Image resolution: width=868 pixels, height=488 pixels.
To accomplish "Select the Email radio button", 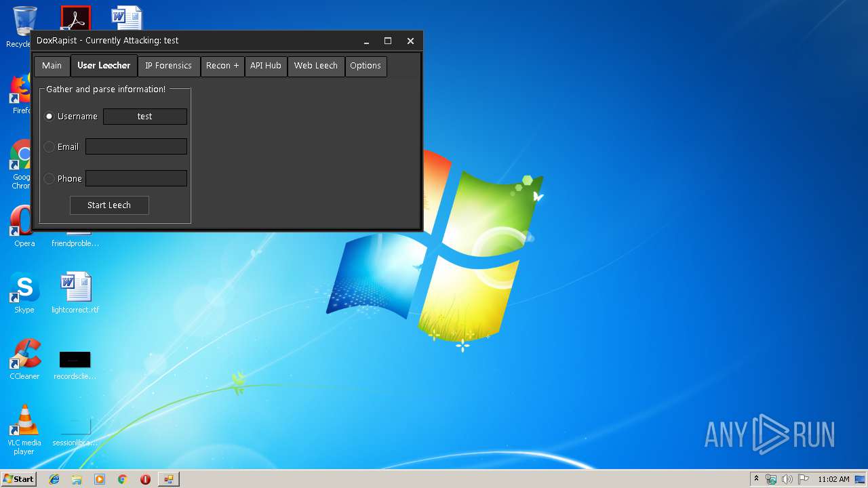I will click(x=49, y=147).
